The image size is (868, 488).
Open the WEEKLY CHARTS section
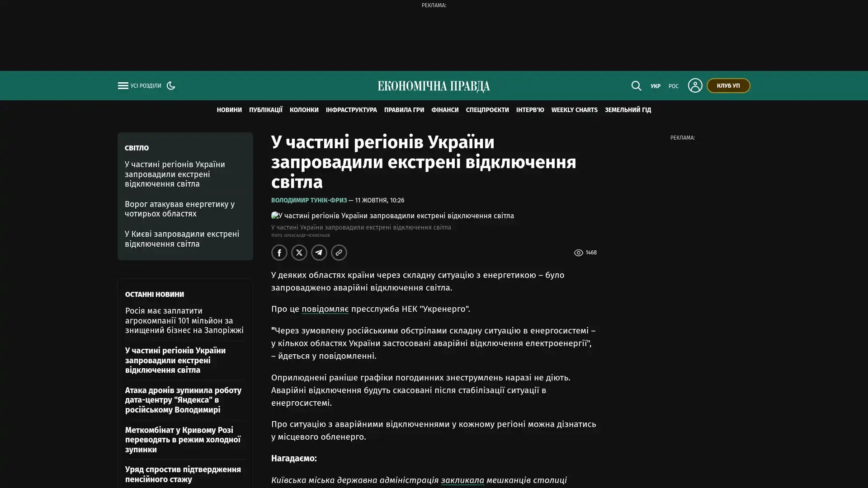coord(575,110)
